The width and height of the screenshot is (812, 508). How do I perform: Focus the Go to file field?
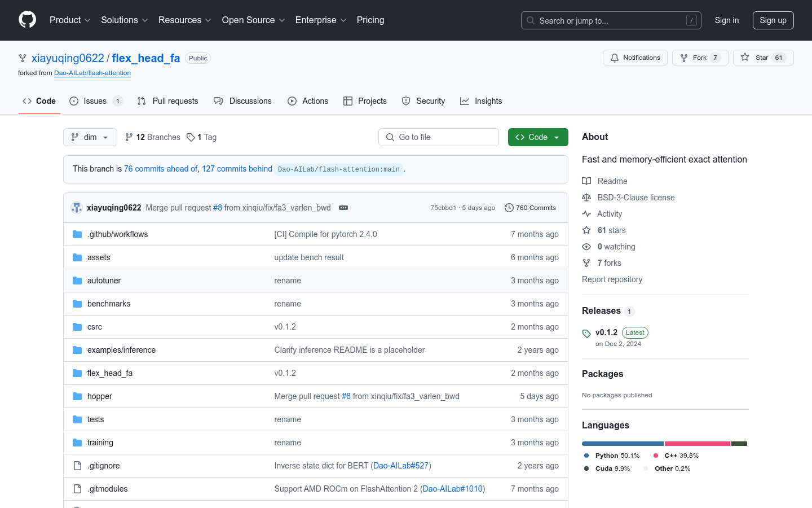coord(439,137)
